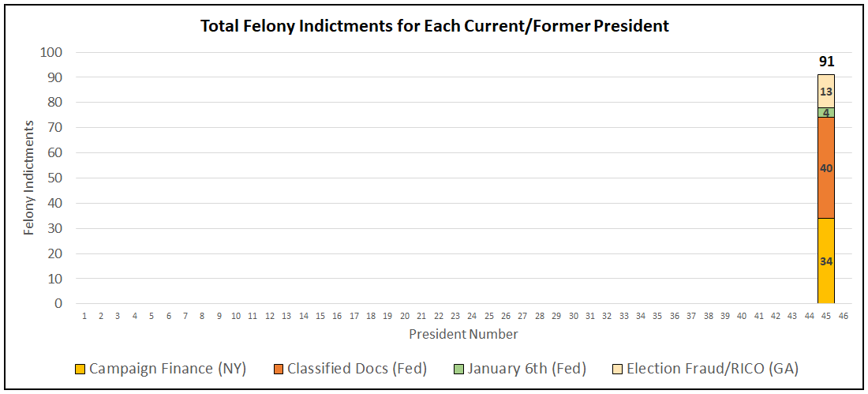Select the Classified Docs (Fed) legend label
The height and width of the screenshot is (394, 868).
coord(357,369)
